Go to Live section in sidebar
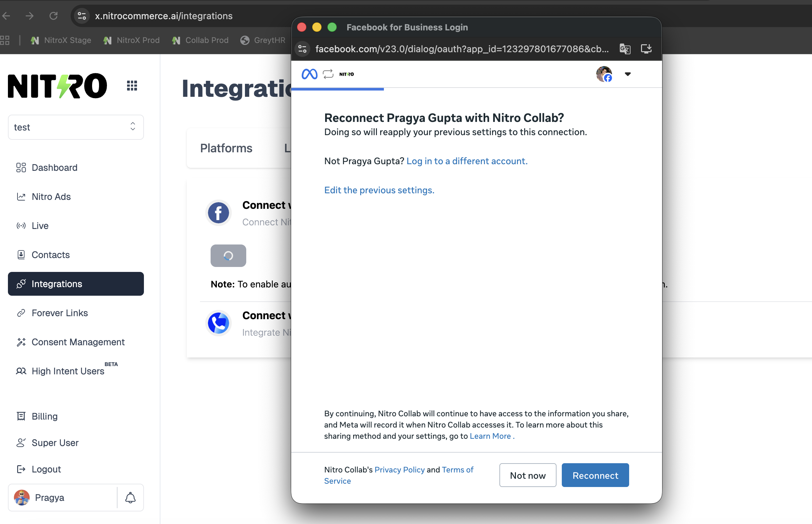The image size is (812, 524). coord(76,226)
